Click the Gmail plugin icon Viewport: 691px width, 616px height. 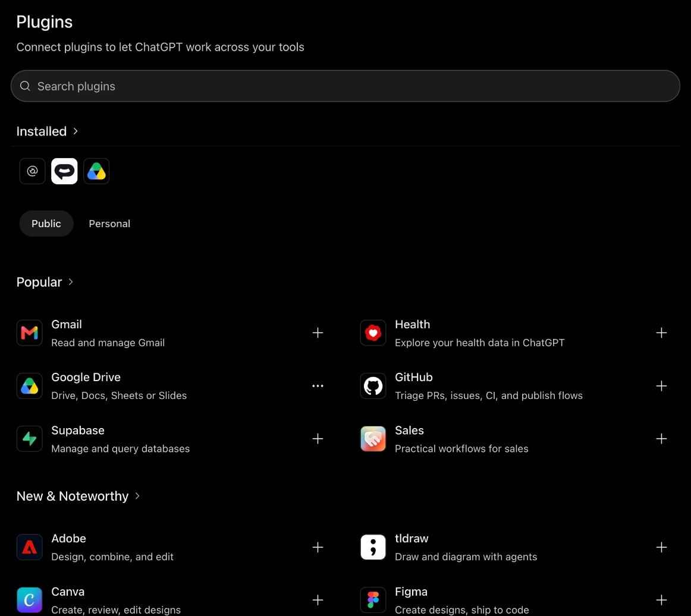[x=30, y=332]
